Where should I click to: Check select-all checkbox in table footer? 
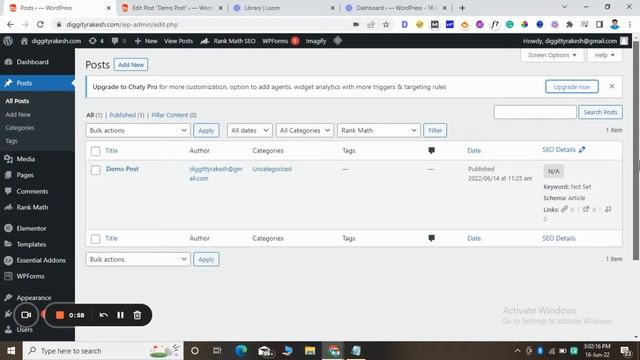[x=96, y=239]
